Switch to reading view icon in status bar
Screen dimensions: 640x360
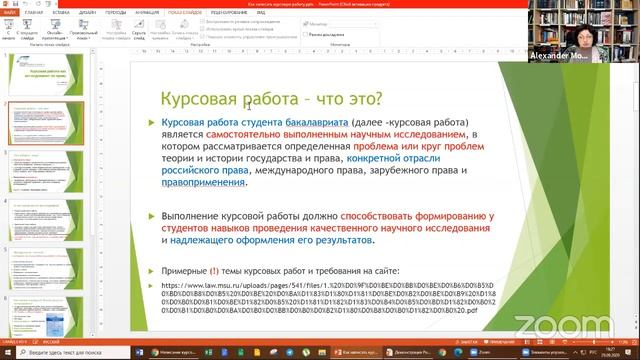[552, 342]
